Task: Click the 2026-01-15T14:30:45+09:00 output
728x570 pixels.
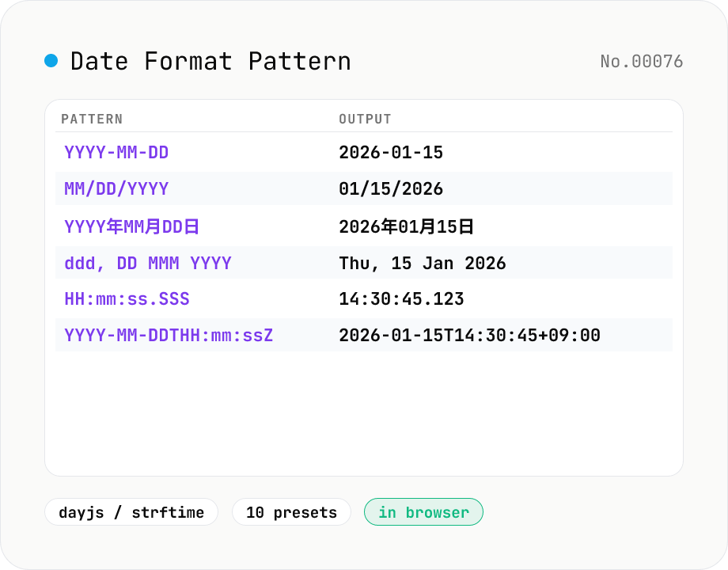Action: point(469,335)
